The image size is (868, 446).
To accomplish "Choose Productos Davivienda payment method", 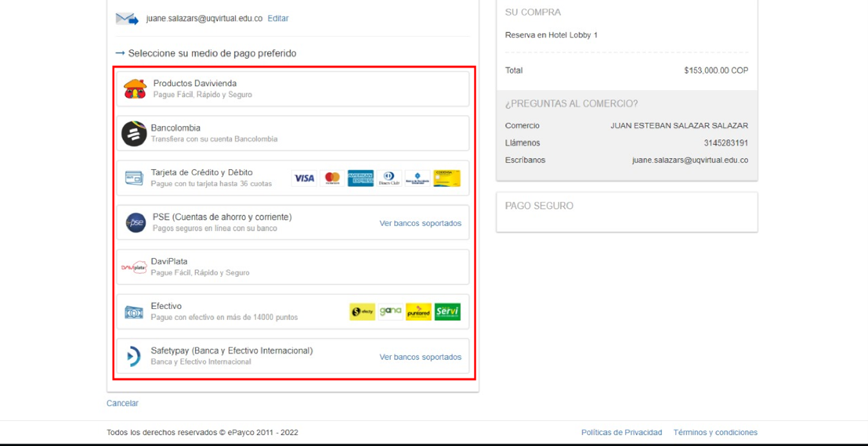I will pyautogui.click(x=293, y=89).
